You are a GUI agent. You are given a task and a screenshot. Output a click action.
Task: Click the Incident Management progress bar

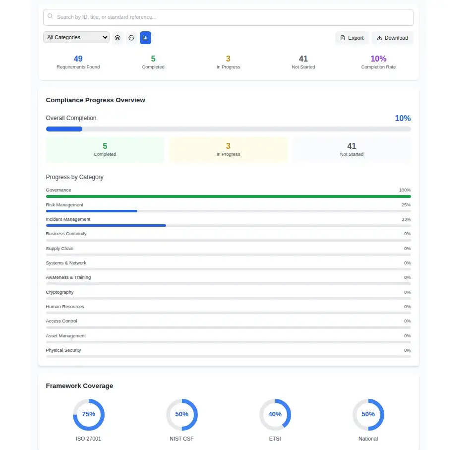coord(228,225)
